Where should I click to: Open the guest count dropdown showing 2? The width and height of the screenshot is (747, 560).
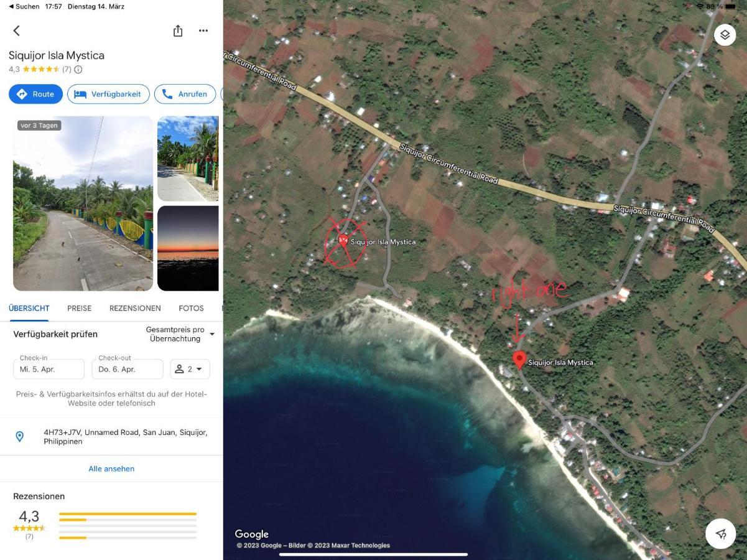pos(190,369)
